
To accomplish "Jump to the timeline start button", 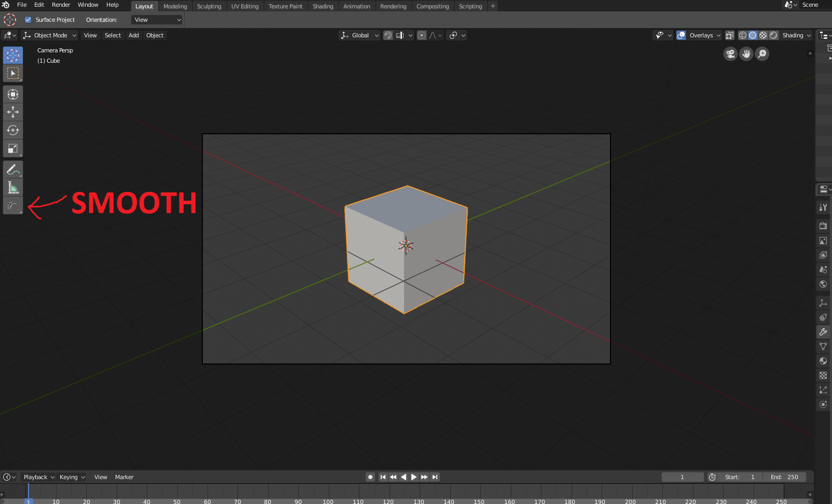I will click(x=383, y=477).
